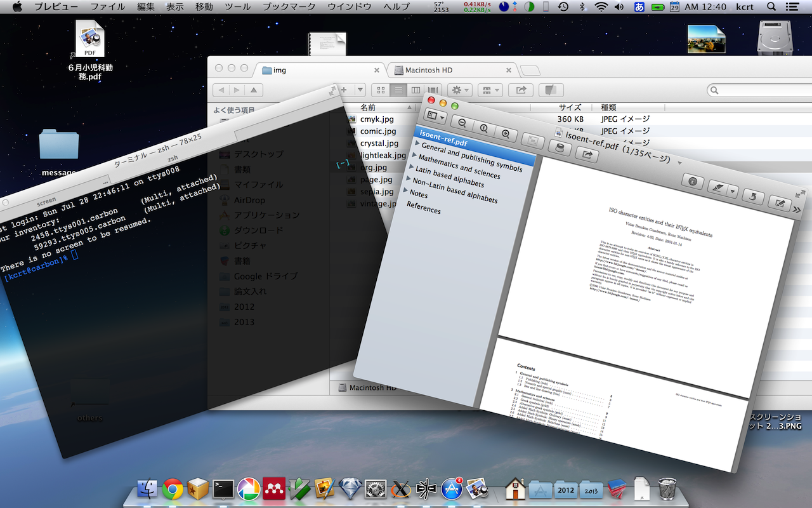This screenshot has height=508, width=812.
Task: Expand Latin based alphabets outline entry
Action: point(412,168)
